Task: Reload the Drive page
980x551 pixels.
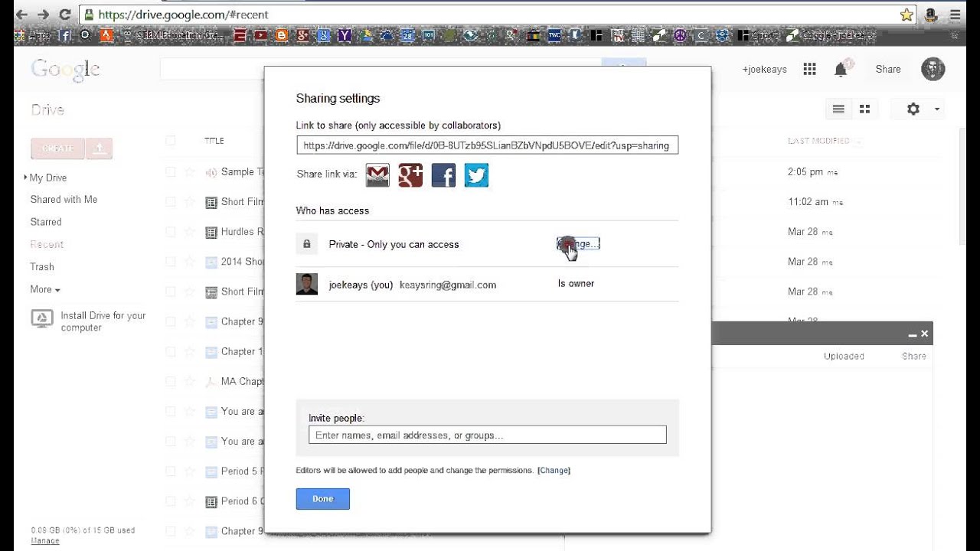Action: [x=64, y=15]
